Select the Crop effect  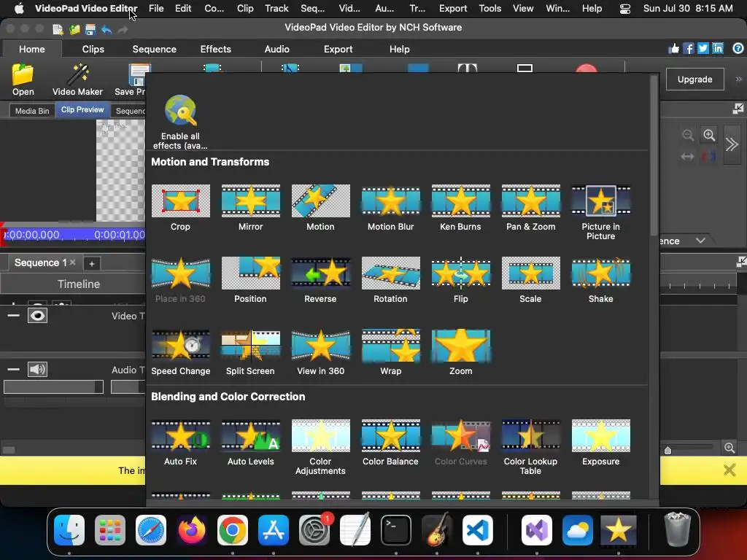[x=181, y=208]
